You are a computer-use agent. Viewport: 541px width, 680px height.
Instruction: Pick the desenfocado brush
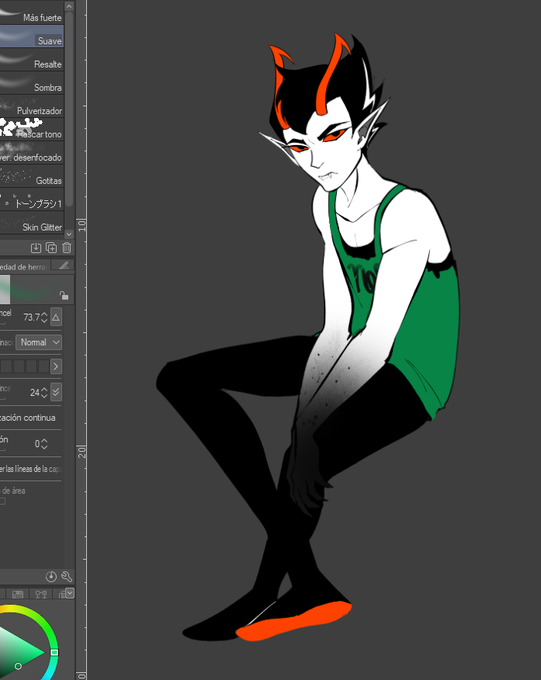(32, 152)
